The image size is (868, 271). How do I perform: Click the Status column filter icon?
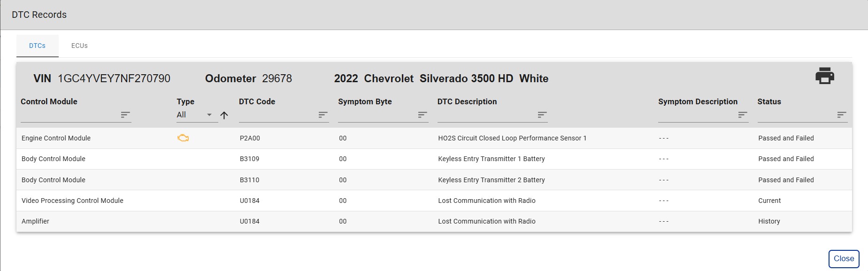(x=842, y=115)
